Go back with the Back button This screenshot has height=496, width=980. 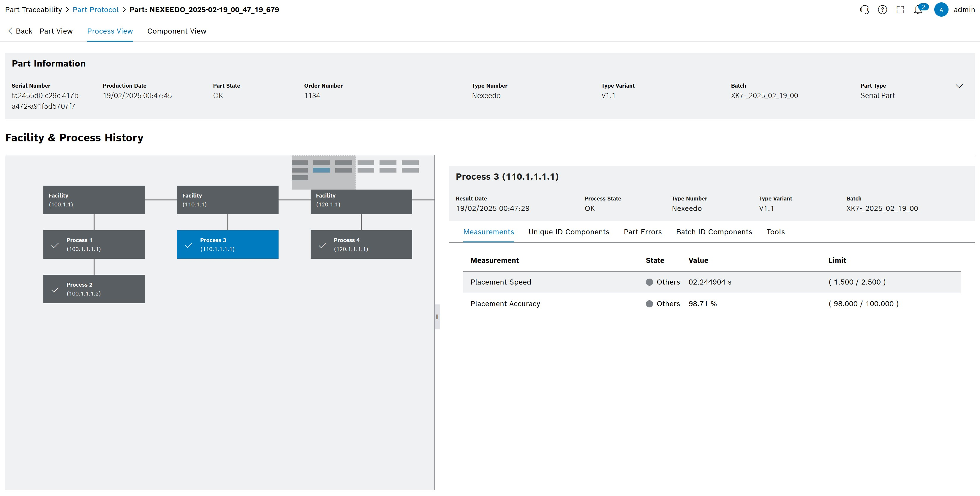[20, 31]
